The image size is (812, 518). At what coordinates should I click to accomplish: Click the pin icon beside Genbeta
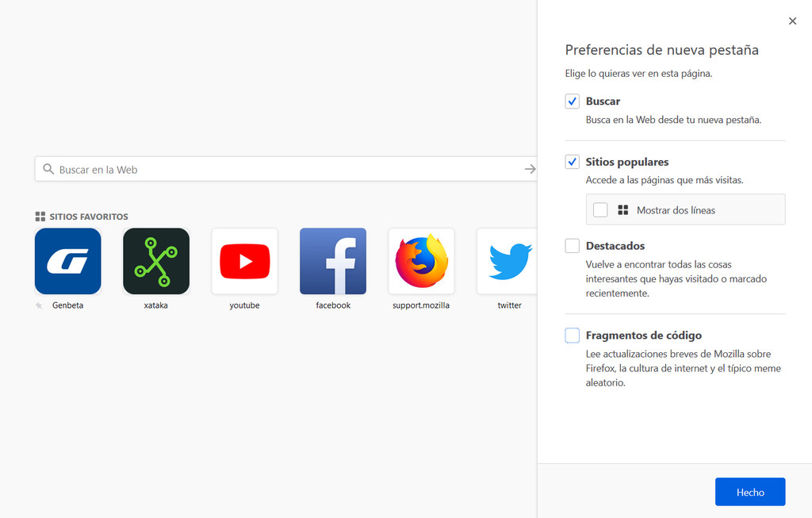point(39,305)
